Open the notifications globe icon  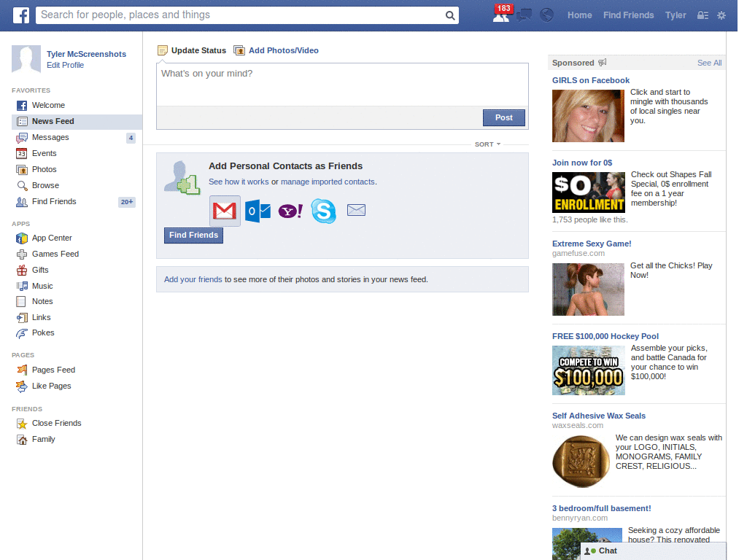coord(546,15)
